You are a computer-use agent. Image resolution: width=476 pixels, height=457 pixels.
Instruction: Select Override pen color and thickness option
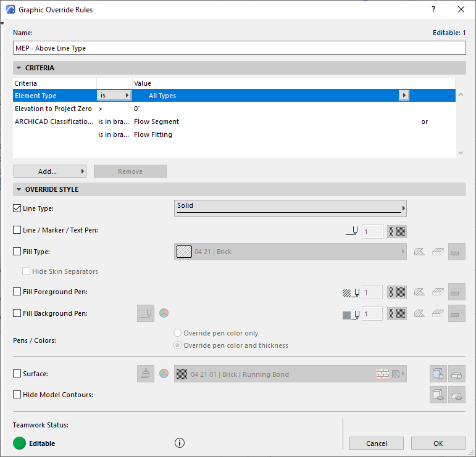(177, 345)
